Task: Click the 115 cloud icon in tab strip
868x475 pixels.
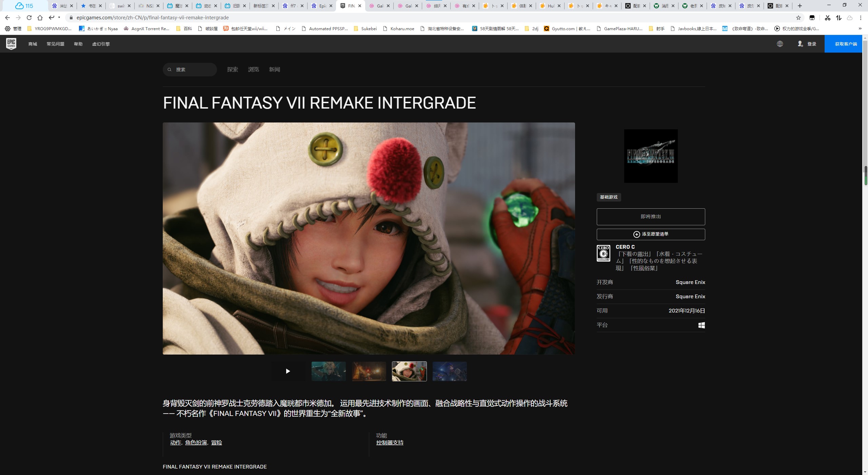Action: tap(24, 6)
